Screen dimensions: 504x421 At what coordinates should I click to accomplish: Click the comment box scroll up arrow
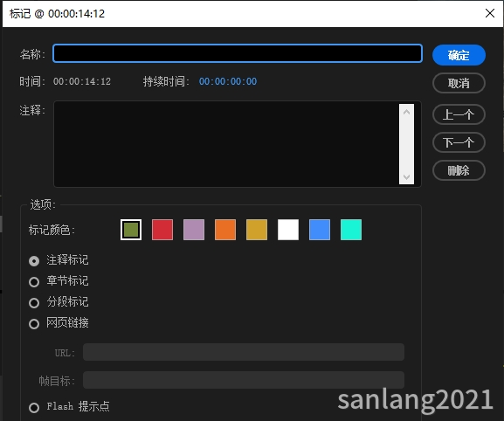click(x=406, y=112)
